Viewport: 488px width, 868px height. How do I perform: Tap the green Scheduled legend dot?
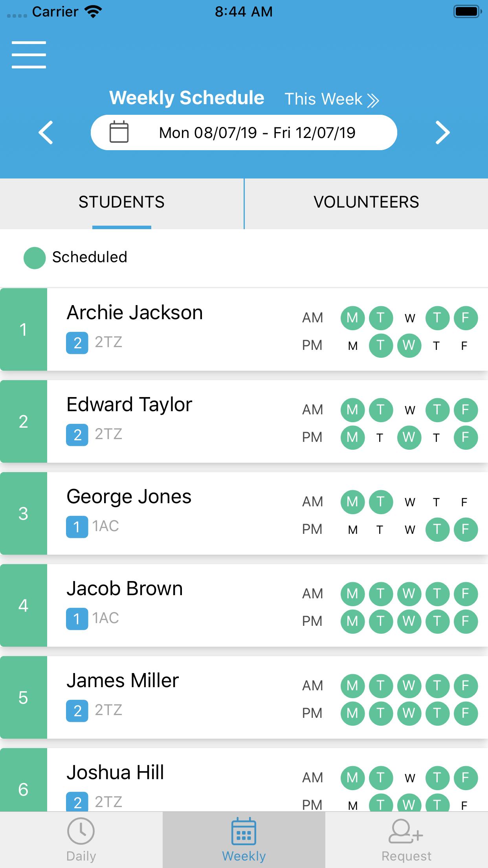(35, 258)
